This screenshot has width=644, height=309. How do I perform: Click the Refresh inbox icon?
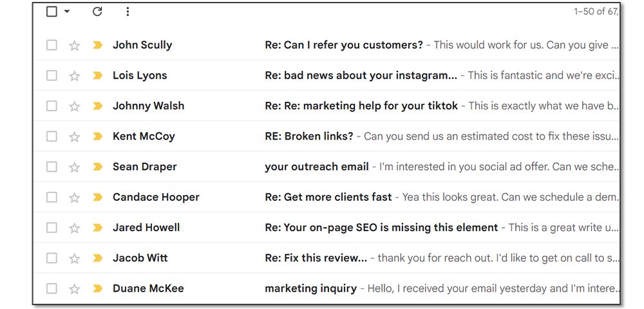click(x=97, y=12)
